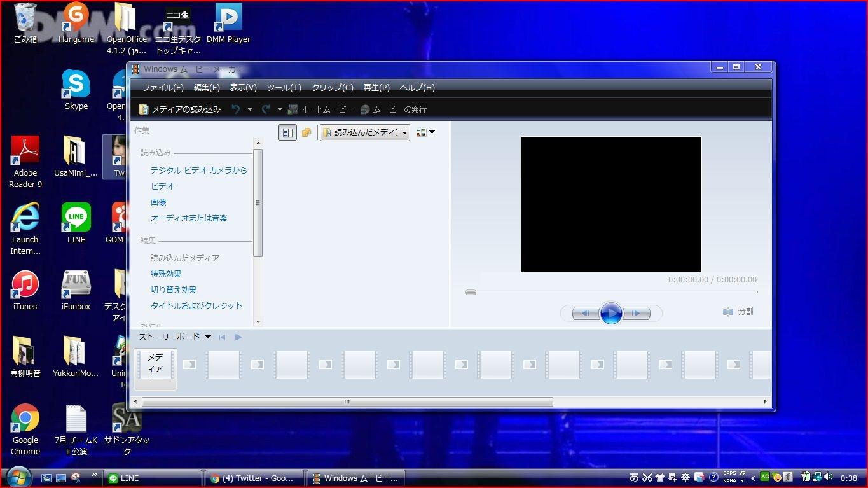The width and height of the screenshot is (868, 488).
Task: Click the デジタル ビデオ カメラから import link
Action: pyautogui.click(x=199, y=171)
